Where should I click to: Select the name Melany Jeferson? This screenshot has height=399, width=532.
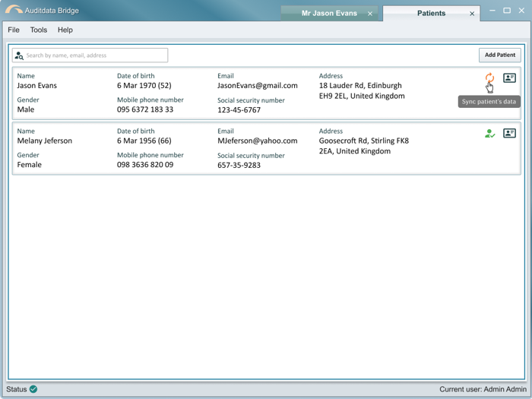[44, 141]
